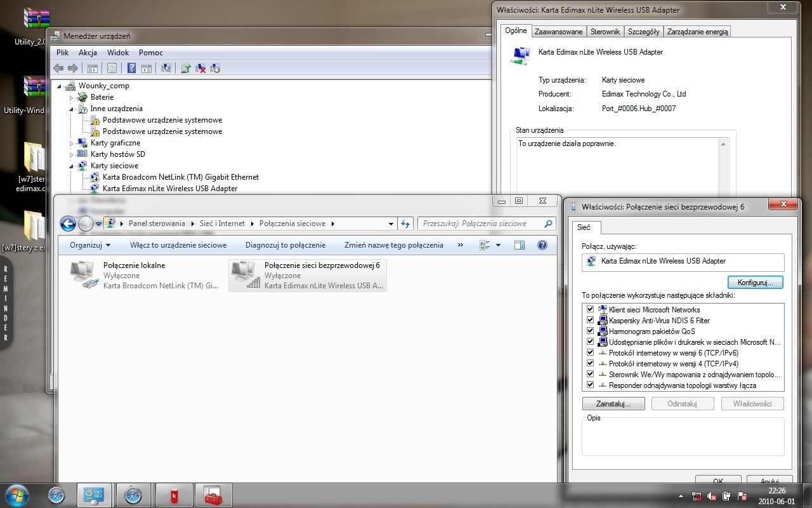Show more toolbar commands chevron

coord(461,245)
